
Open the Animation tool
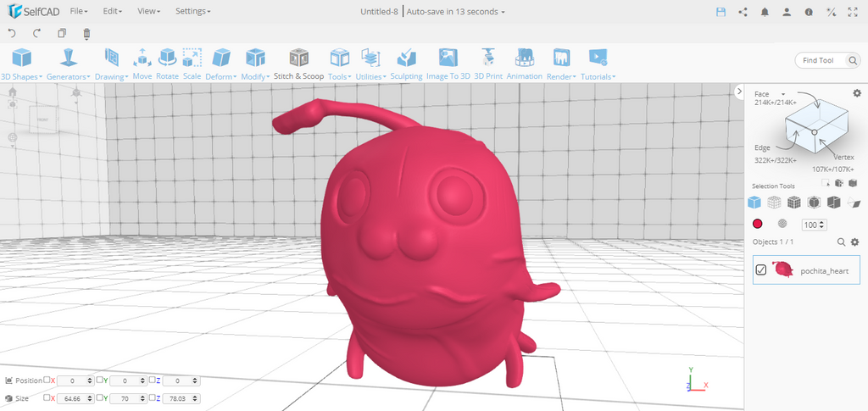(x=524, y=58)
